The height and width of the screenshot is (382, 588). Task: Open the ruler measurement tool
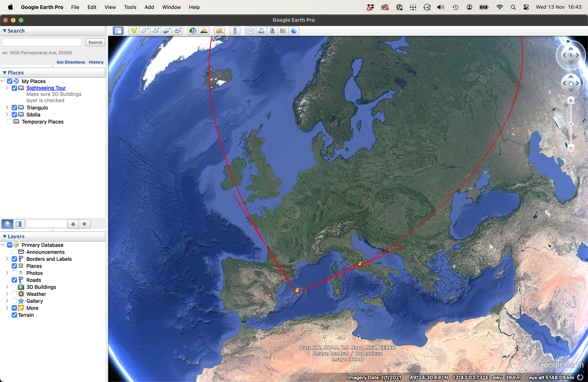point(235,31)
